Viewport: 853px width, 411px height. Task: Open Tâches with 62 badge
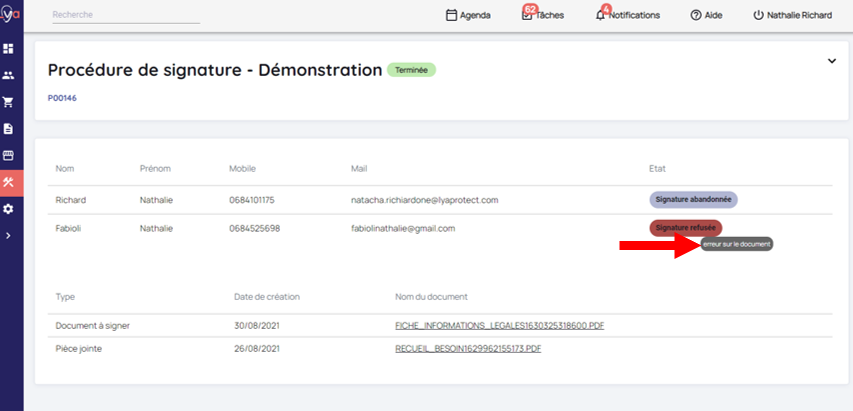[543, 16]
